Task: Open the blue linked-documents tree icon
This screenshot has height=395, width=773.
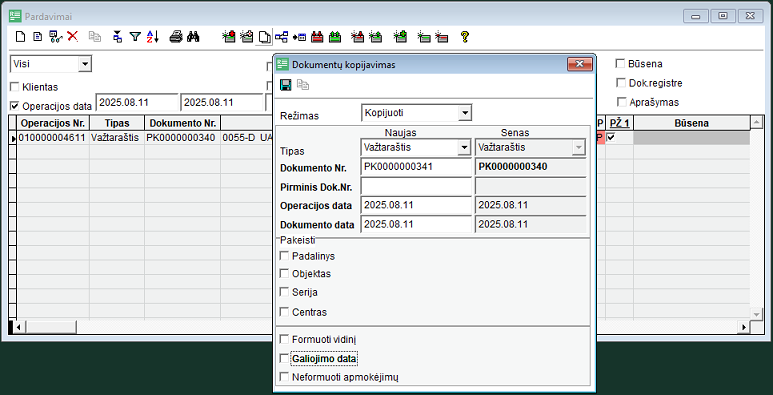Action: [281, 36]
